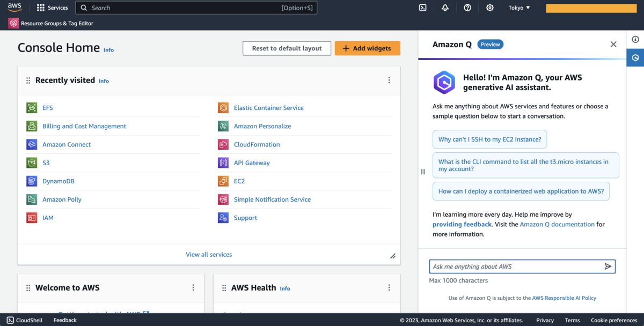The height and width of the screenshot is (326, 644).
Task: Click the Ask me anything input field
Action: [515, 266]
